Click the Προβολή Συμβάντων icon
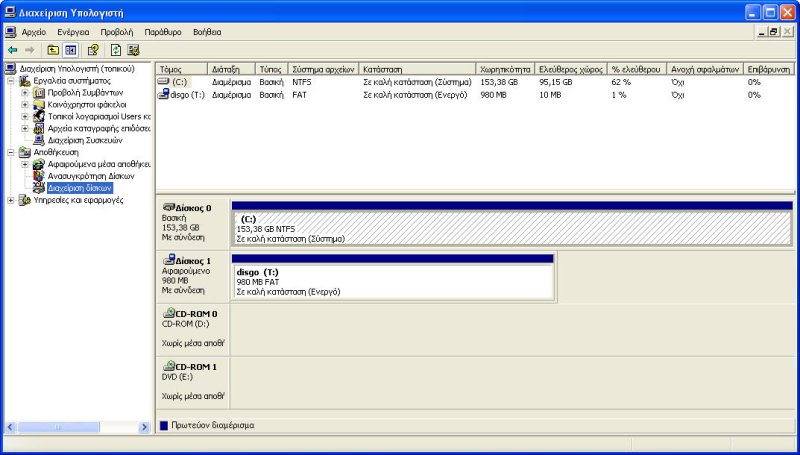 pyautogui.click(x=39, y=93)
